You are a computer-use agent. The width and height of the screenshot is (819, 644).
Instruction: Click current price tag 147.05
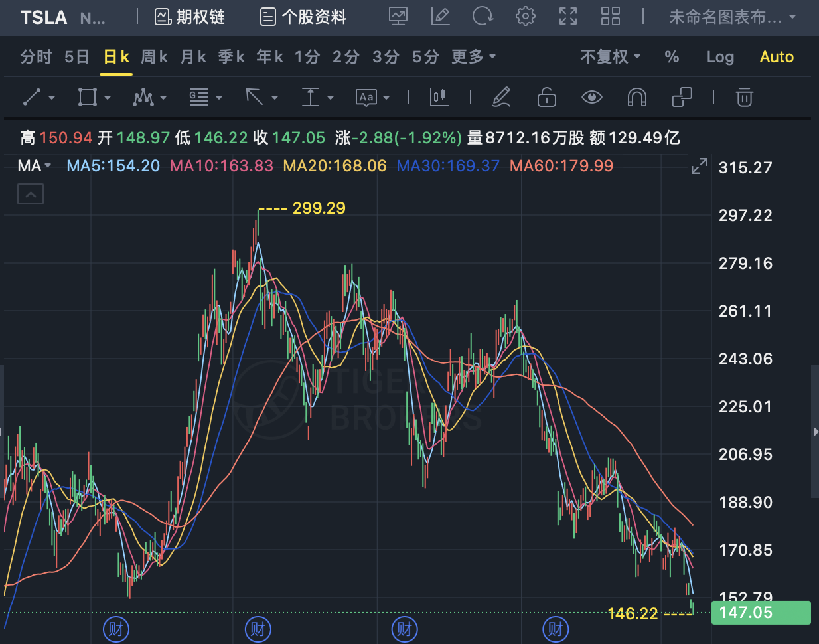pyautogui.click(x=761, y=613)
